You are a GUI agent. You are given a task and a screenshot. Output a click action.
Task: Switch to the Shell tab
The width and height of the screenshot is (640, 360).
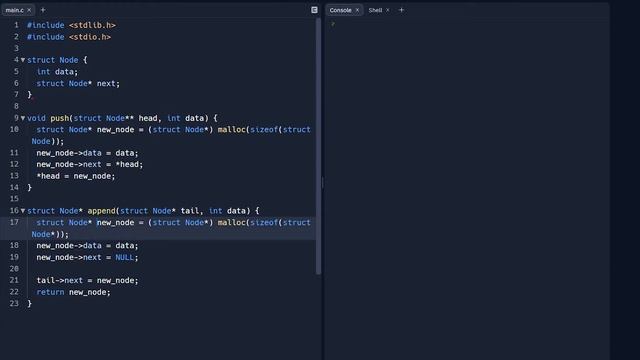pos(375,10)
